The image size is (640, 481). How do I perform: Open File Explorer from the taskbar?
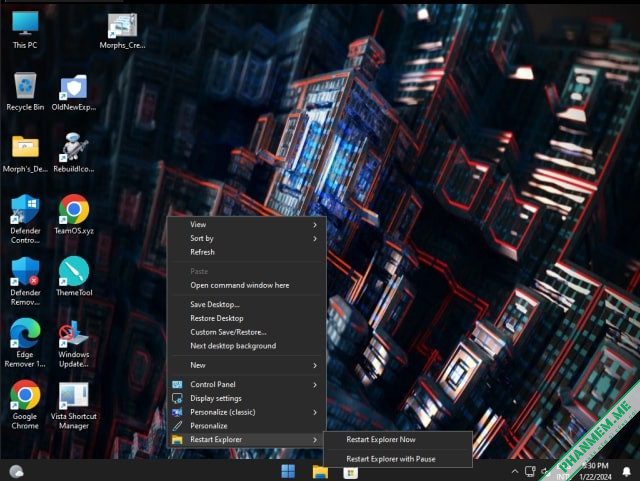320,471
